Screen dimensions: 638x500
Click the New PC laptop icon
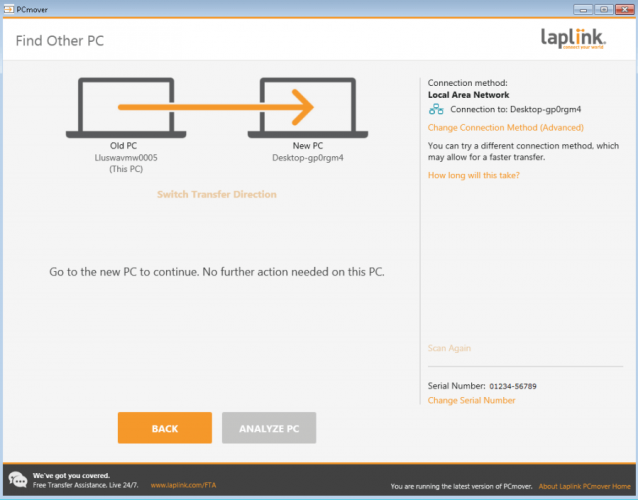coord(308,108)
